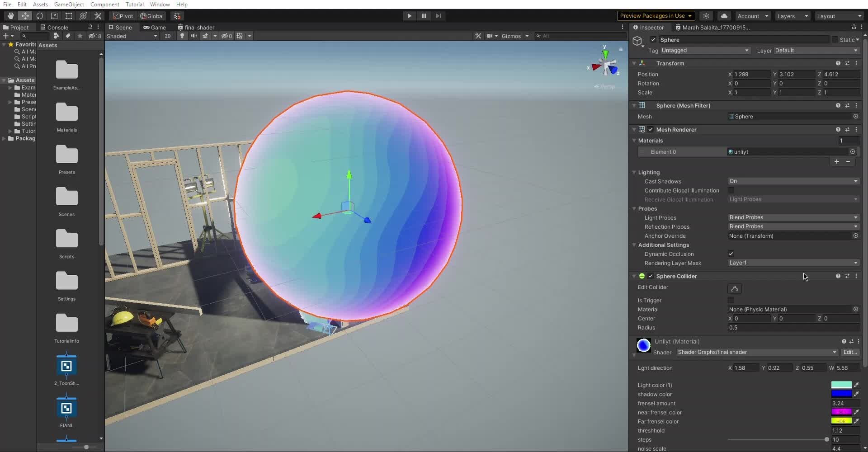Toggle Global handle orientation
Viewport: 868px width, 452px height.
pyautogui.click(x=152, y=16)
